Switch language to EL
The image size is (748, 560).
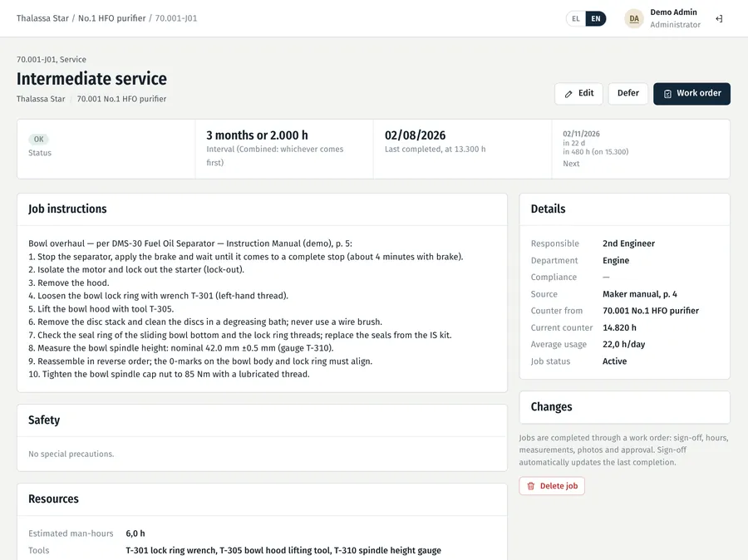click(576, 18)
